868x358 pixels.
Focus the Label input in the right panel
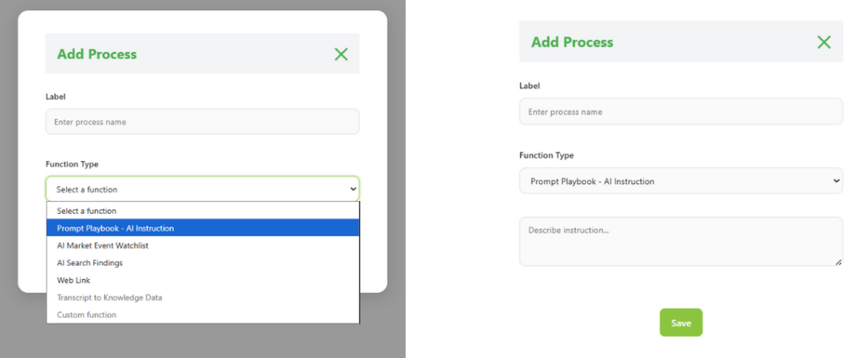[681, 112]
